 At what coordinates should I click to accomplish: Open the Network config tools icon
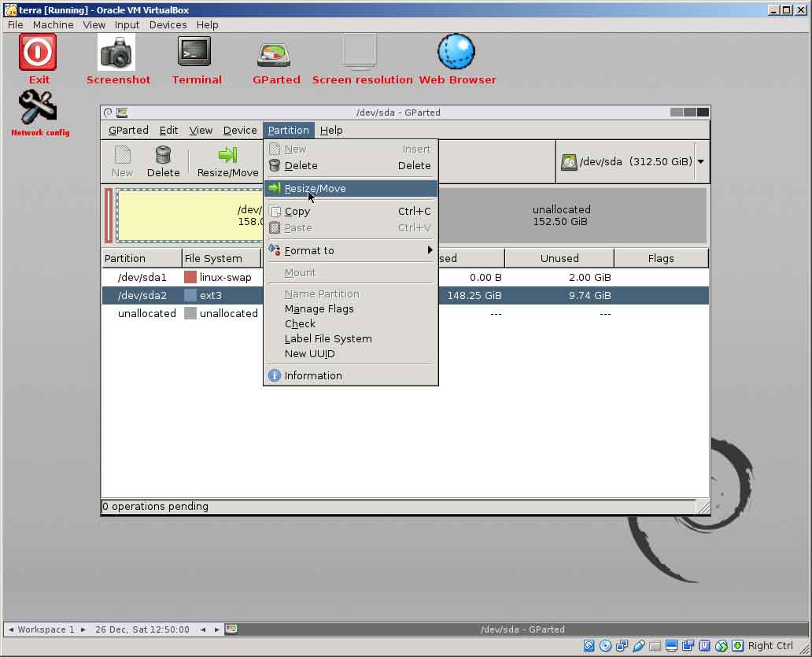click(x=37, y=107)
